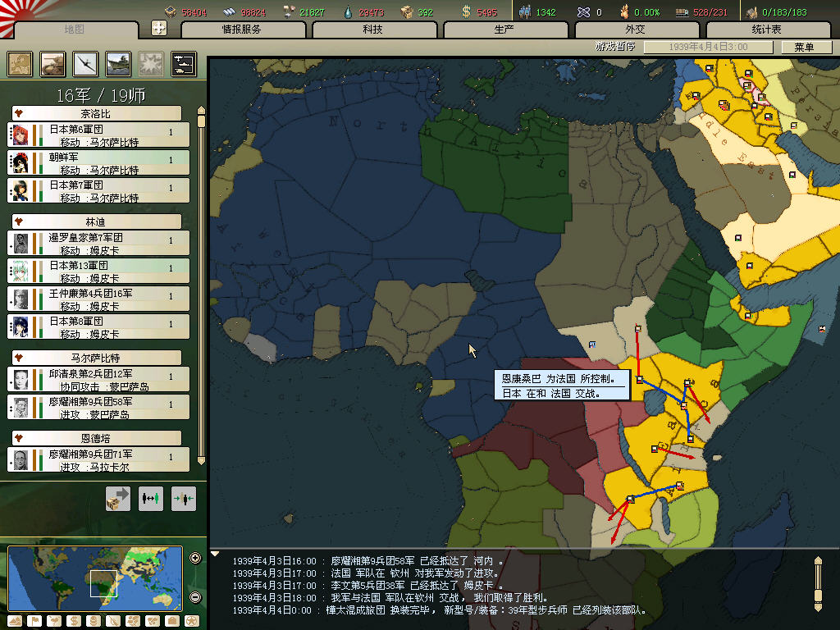840x630 pixels.
Task: Click the world minimap thumbnail
Action: pyautogui.click(x=95, y=578)
